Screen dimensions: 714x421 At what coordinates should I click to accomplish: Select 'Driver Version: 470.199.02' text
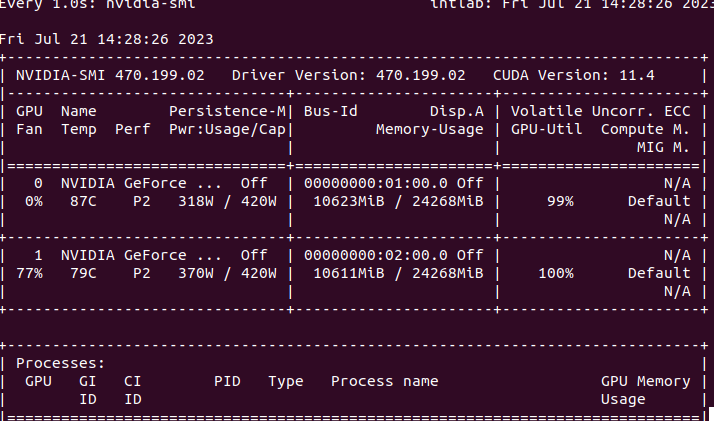[x=349, y=75]
